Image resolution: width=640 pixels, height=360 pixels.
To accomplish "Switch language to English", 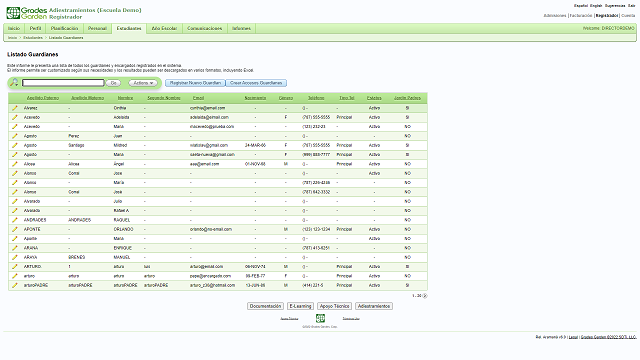I will coord(596,6).
